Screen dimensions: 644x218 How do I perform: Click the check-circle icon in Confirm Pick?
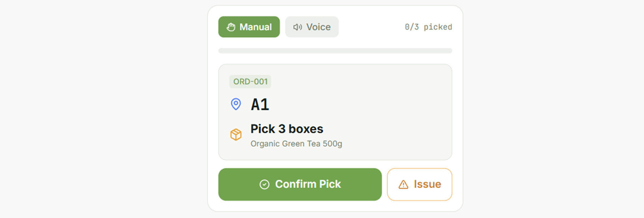(x=264, y=184)
